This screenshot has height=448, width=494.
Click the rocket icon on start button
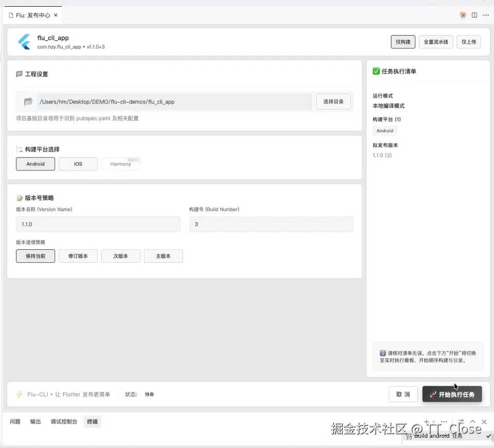[x=433, y=394]
